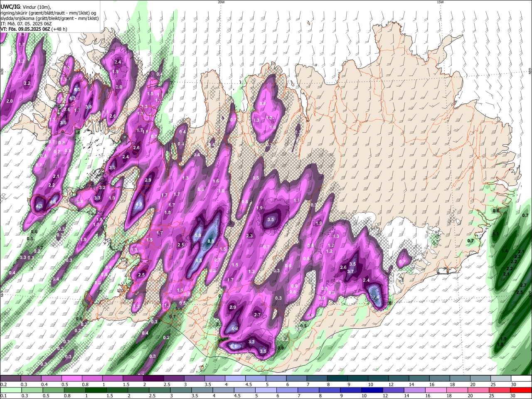Click the 4.9 precipitation value on the map

pos(139,204)
